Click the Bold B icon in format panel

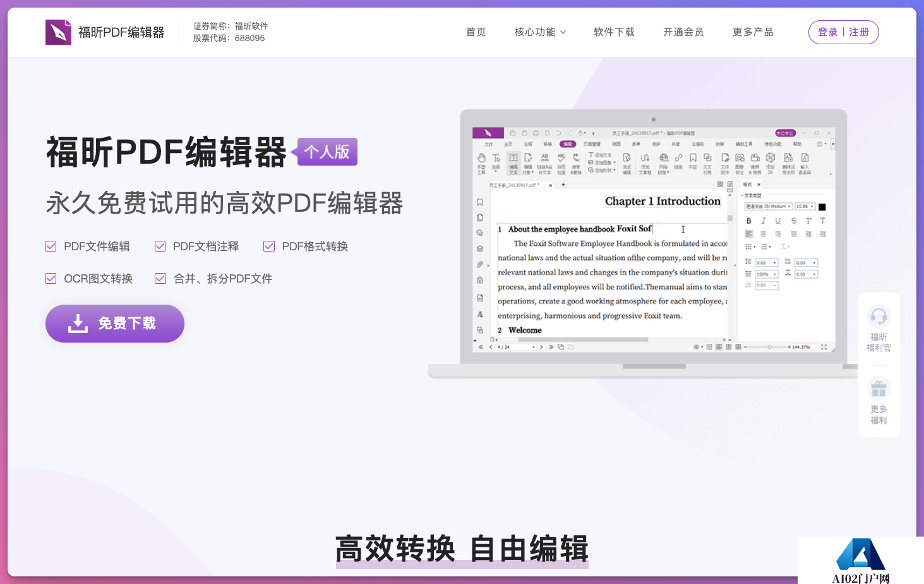[749, 221]
